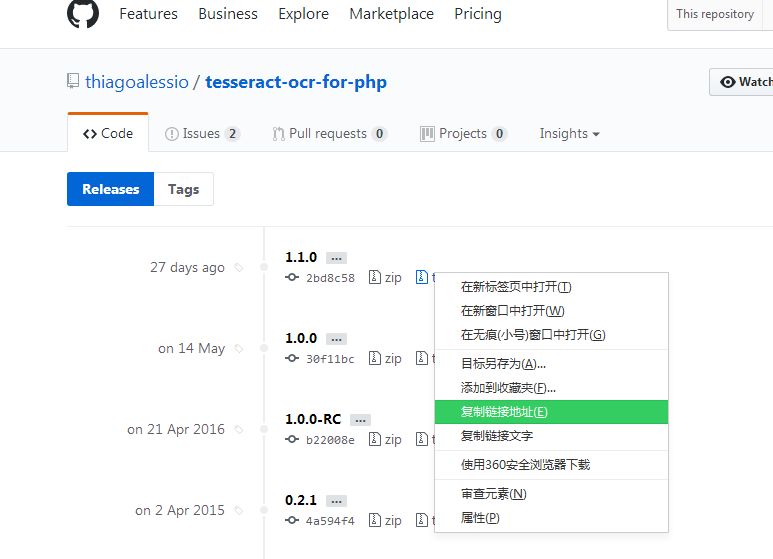The image size is (773, 559).
Task: Click the tar.gz archive icon for release 0.2.1
Action: [422, 520]
